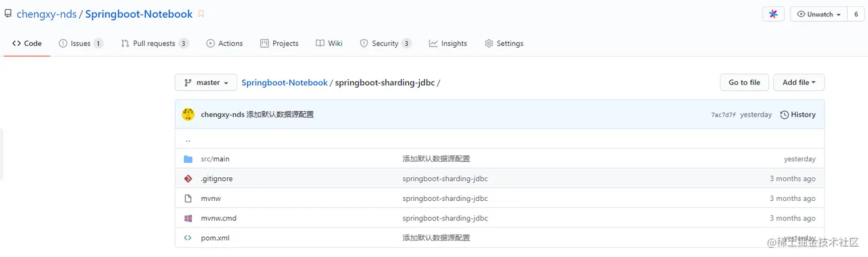This screenshot has height=257, width=868.
Task: Click the Issues count badge 1
Action: coord(98,44)
